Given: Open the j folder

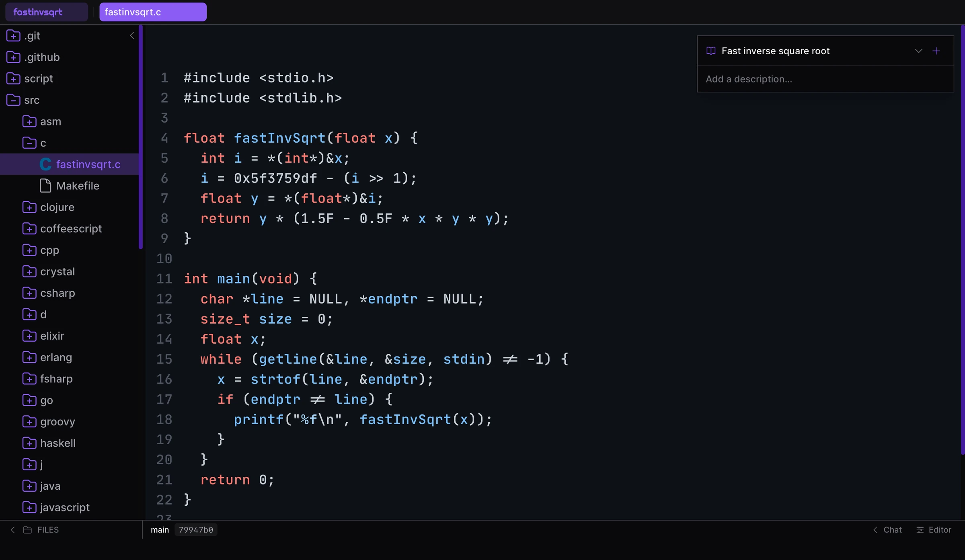Looking at the screenshot, I should [x=69, y=464].
